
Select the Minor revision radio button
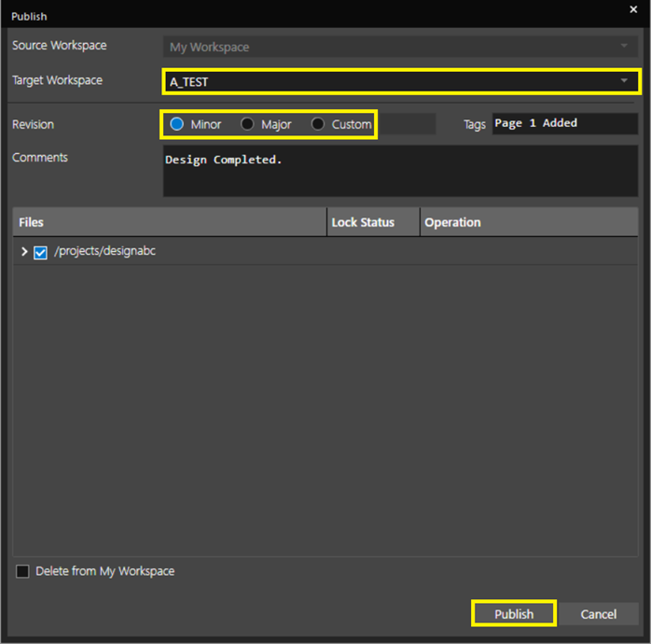pos(177,124)
